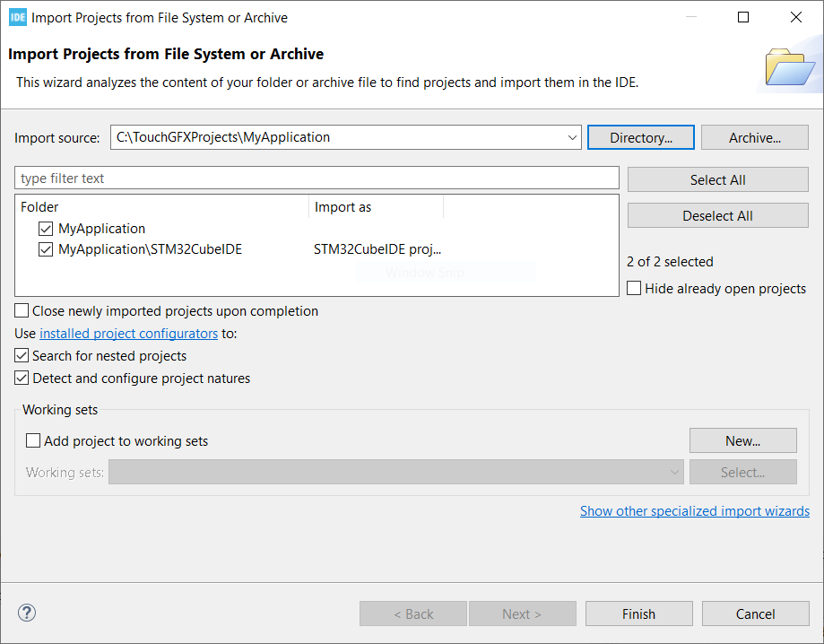The image size is (824, 644).
Task: Expand the Import source dropdown arrow
Action: pos(572,138)
